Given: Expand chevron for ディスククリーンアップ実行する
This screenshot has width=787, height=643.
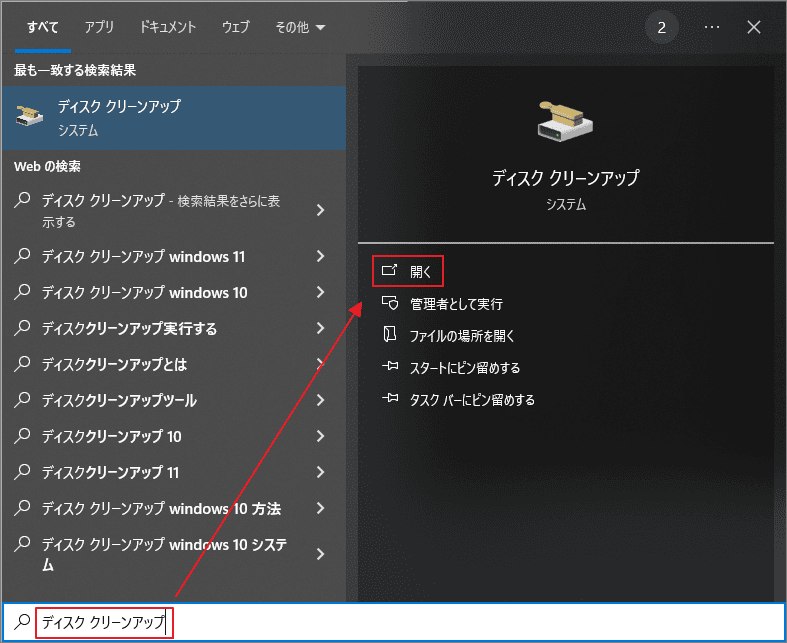Looking at the screenshot, I should 321,328.
